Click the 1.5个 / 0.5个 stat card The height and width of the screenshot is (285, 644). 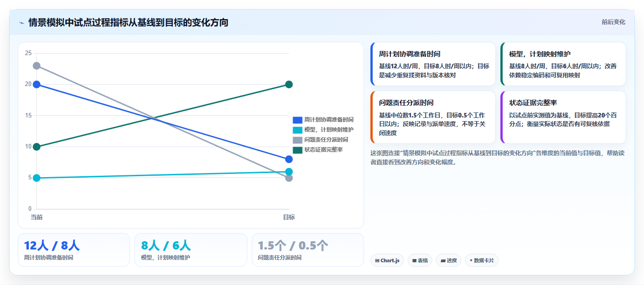[x=308, y=250]
